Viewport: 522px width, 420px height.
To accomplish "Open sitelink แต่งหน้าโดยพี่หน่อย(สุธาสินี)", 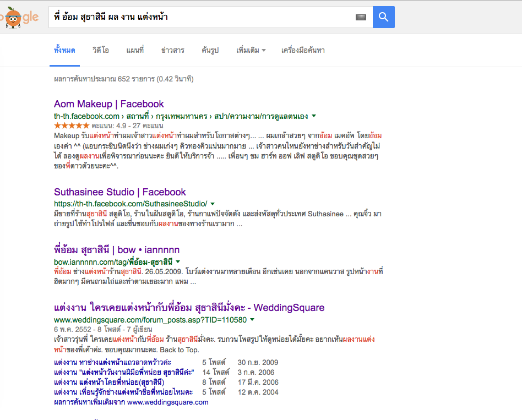I will [109, 383].
